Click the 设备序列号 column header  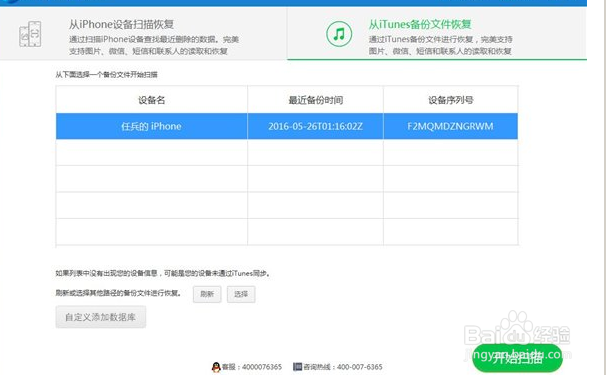pos(451,100)
